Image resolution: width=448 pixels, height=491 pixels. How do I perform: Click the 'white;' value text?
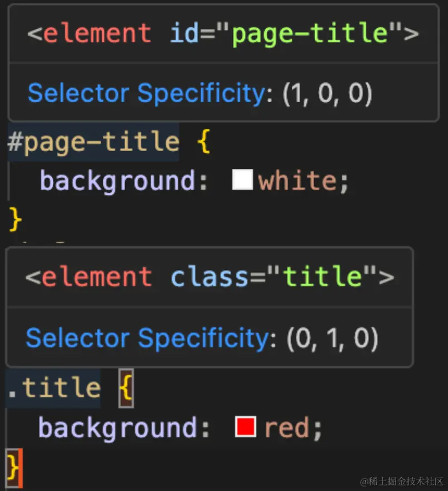coord(303,181)
